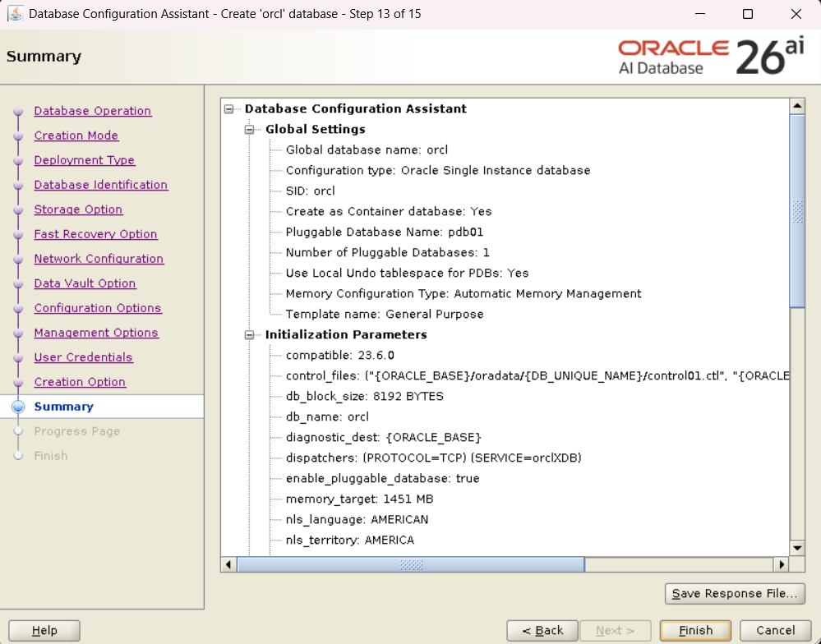Click the horizontal scrollbar thumb under the tree
The width and height of the screenshot is (821, 644).
pyautogui.click(x=410, y=564)
